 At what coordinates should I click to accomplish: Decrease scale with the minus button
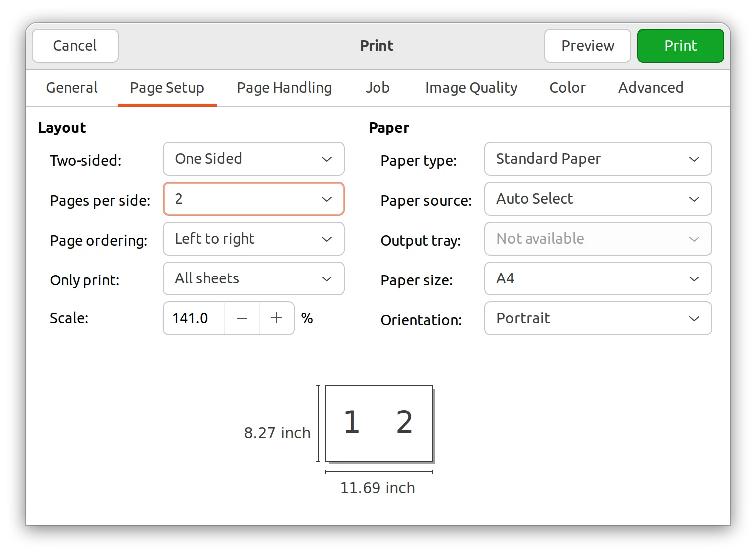pos(242,318)
